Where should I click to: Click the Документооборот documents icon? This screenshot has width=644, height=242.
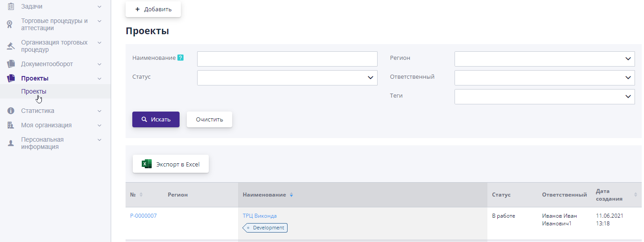(11, 64)
